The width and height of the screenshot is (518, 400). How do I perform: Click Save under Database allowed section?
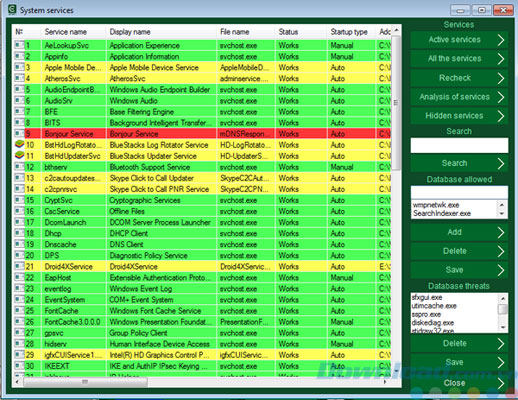coord(459,270)
